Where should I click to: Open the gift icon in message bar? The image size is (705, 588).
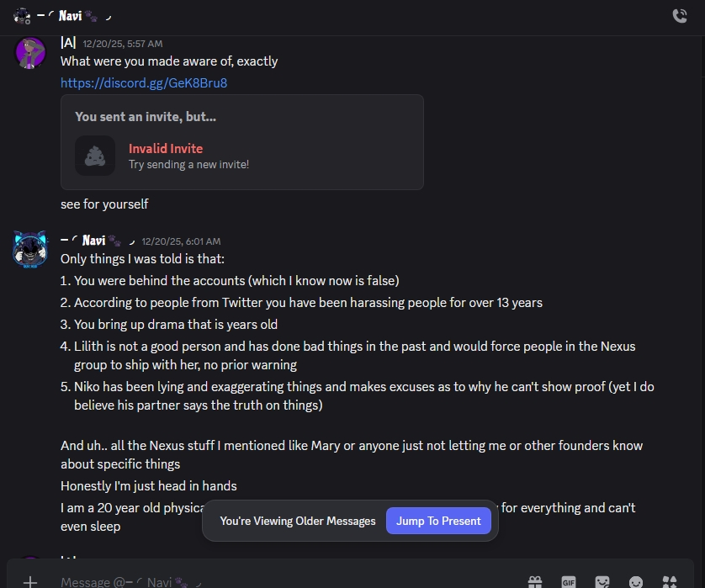tap(535, 581)
